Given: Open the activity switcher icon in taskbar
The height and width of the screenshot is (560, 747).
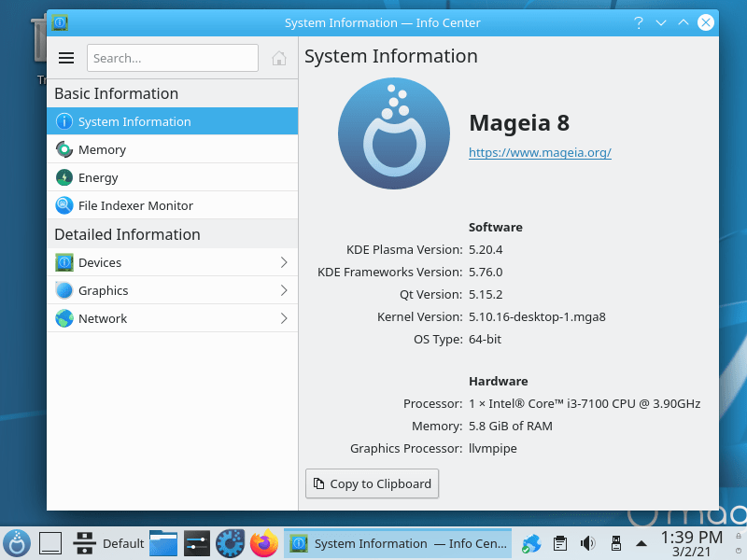Looking at the screenshot, I should pos(84,543).
